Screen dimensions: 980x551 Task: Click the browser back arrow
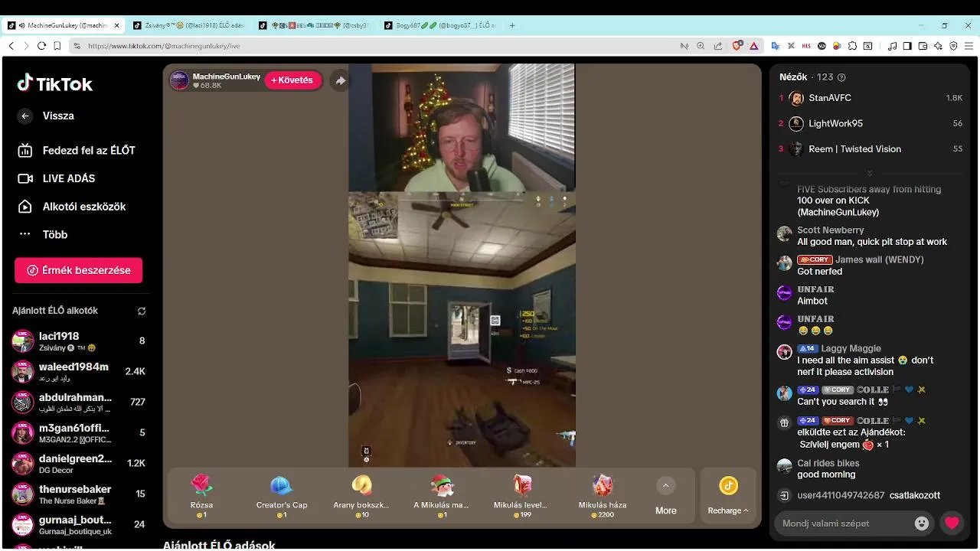coord(11,46)
